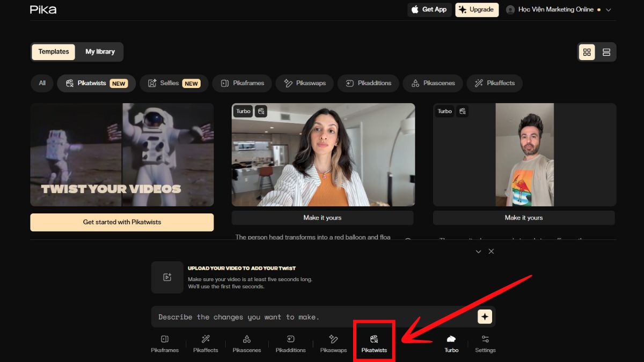Select the Pikascenes tool in bottom toolbar

pyautogui.click(x=247, y=344)
